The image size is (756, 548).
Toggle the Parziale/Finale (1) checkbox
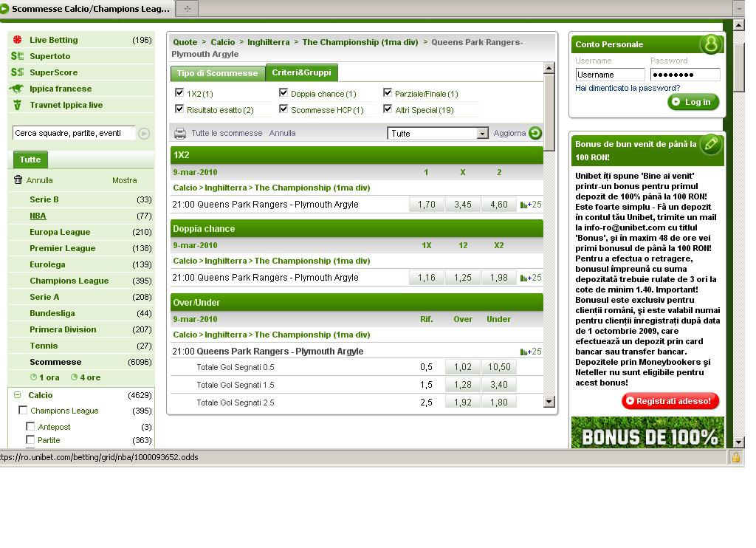[x=387, y=92]
